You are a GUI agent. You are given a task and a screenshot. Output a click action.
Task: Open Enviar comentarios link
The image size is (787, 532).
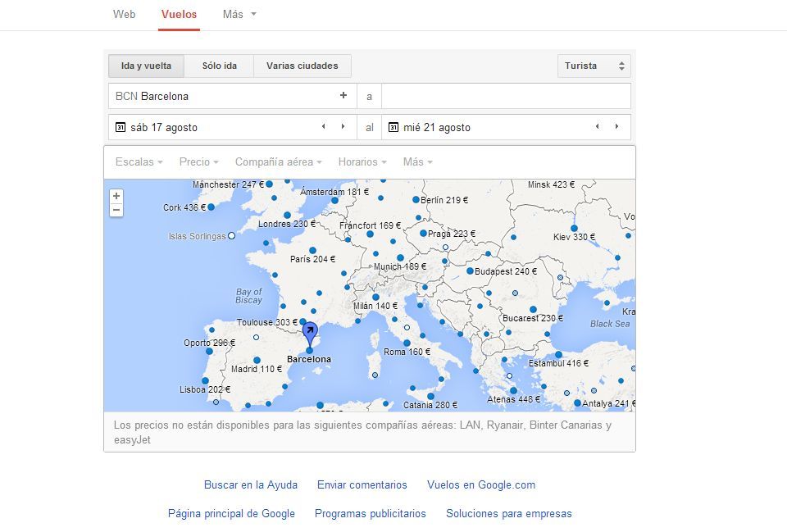[362, 484]
